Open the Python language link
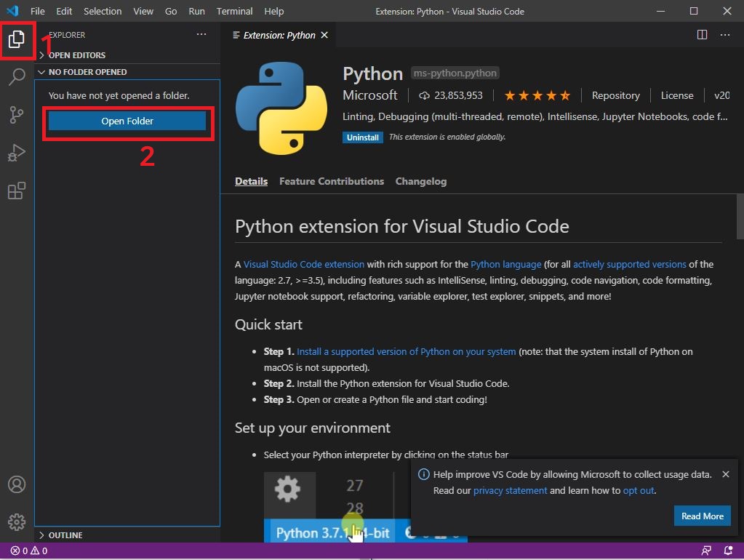Viewport: 744px width, 560px height. pos(505,264)
